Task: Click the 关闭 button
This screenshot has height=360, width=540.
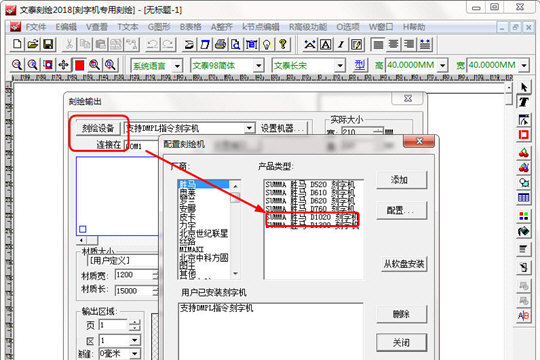Action: (x=402, y=342)
